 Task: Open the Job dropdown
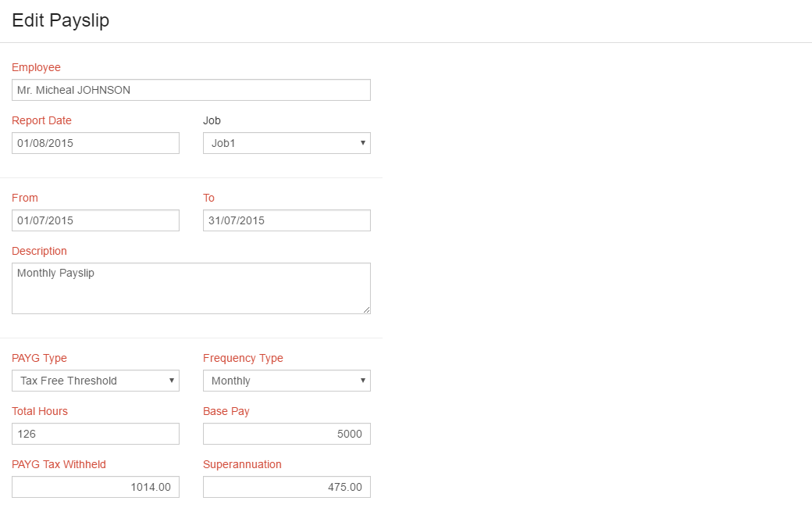click(286, 143)
